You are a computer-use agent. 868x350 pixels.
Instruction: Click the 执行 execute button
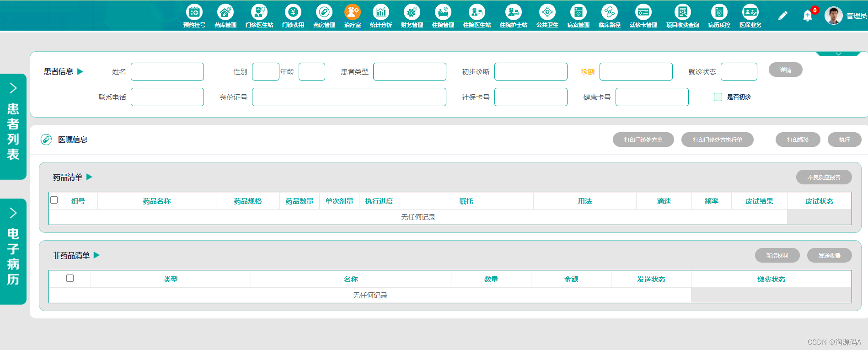pos(845,140)
